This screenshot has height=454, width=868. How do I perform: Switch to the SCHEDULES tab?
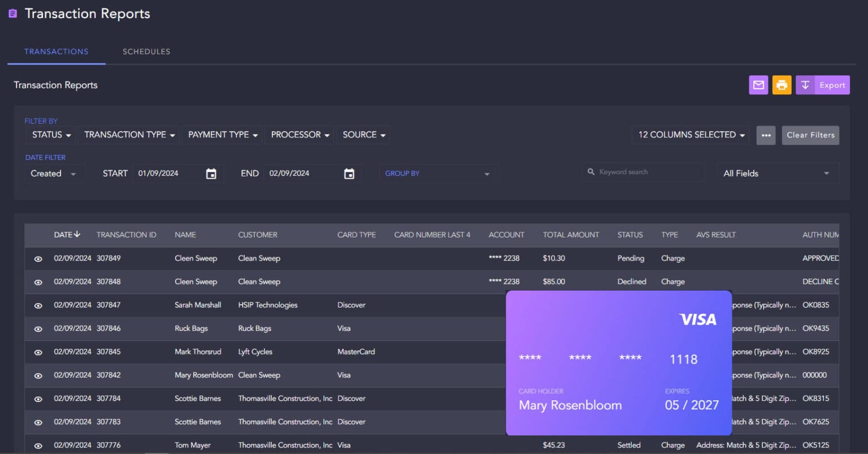point(146,51)
